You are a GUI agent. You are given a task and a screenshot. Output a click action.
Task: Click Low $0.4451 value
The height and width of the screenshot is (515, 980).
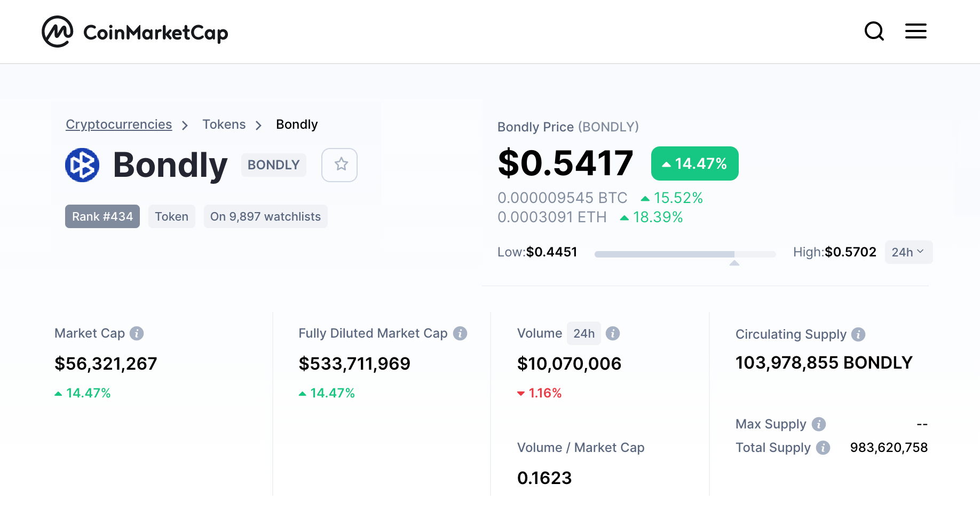point(552,252)
